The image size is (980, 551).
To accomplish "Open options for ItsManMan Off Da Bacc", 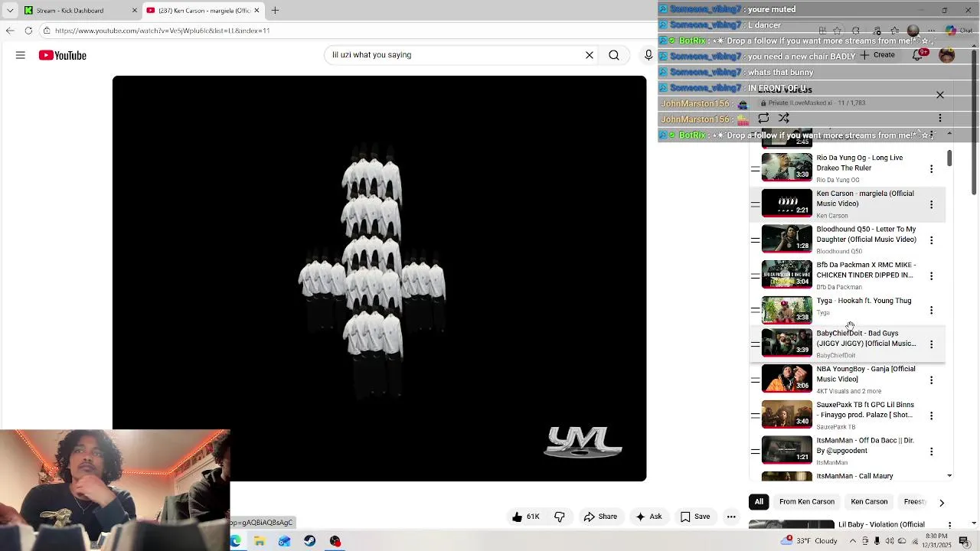I will coord(932,452).
